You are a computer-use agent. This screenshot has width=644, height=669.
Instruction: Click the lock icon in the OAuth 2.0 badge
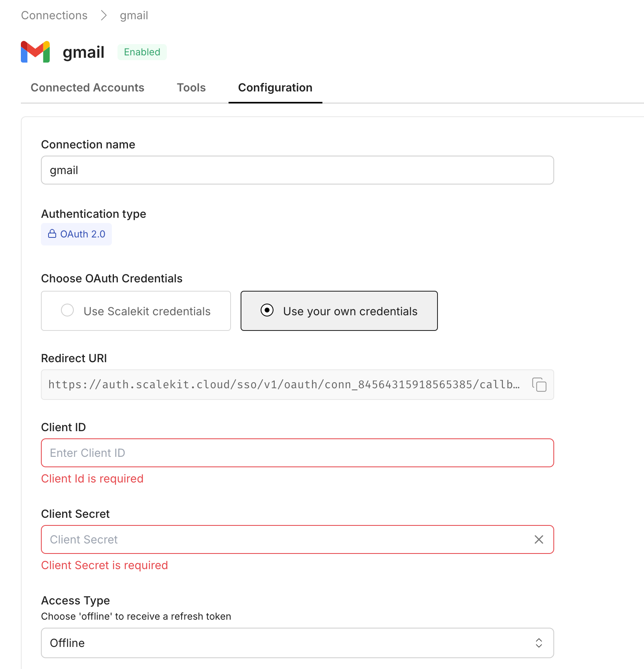coord(53,234)
